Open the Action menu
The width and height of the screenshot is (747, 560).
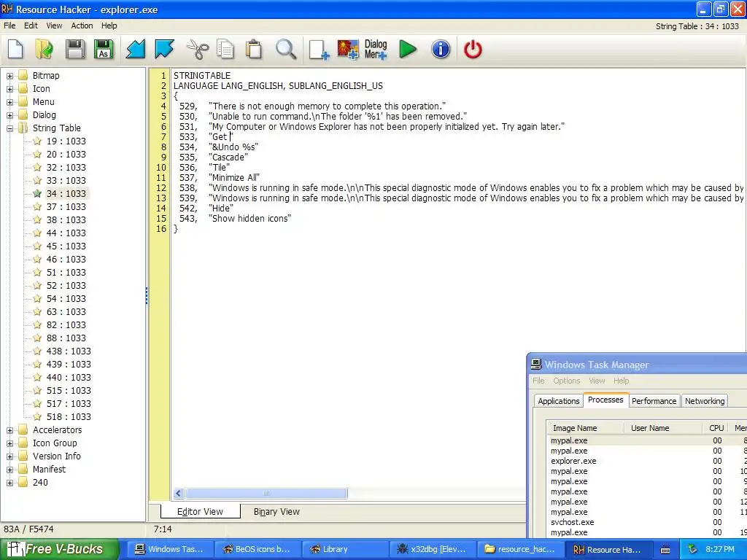(82, 26)
